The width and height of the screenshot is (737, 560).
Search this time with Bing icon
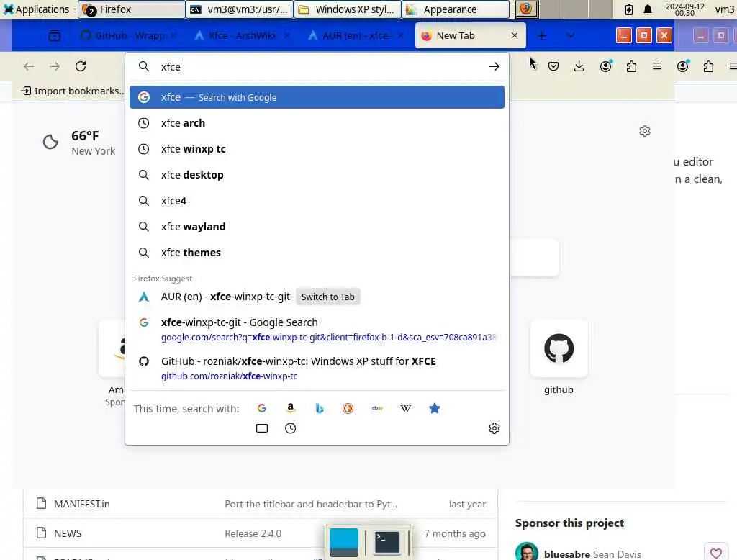point(320,408)
